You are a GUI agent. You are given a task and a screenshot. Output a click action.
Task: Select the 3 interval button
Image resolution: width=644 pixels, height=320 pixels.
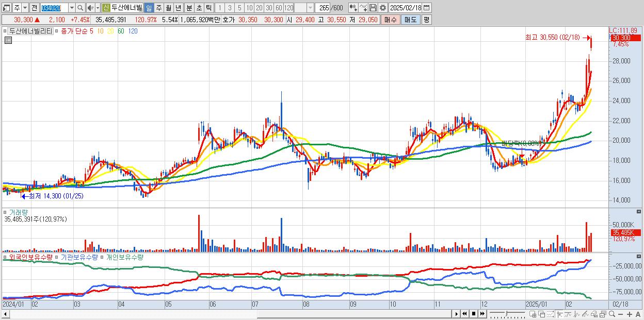click(x=229, y=8)
